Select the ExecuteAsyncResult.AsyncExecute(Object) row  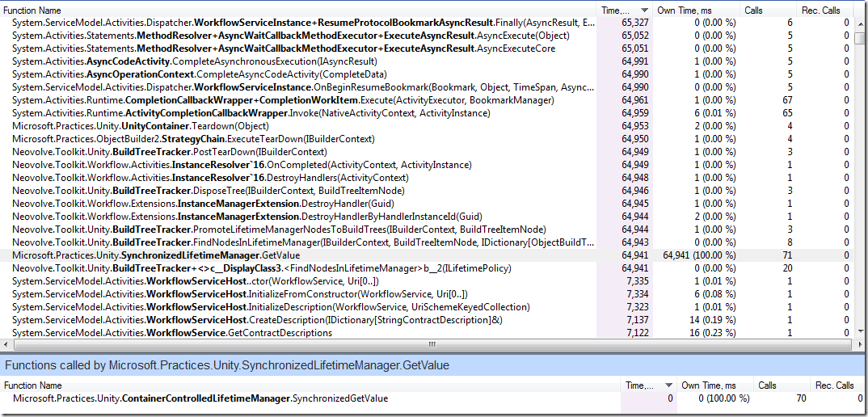426,36
